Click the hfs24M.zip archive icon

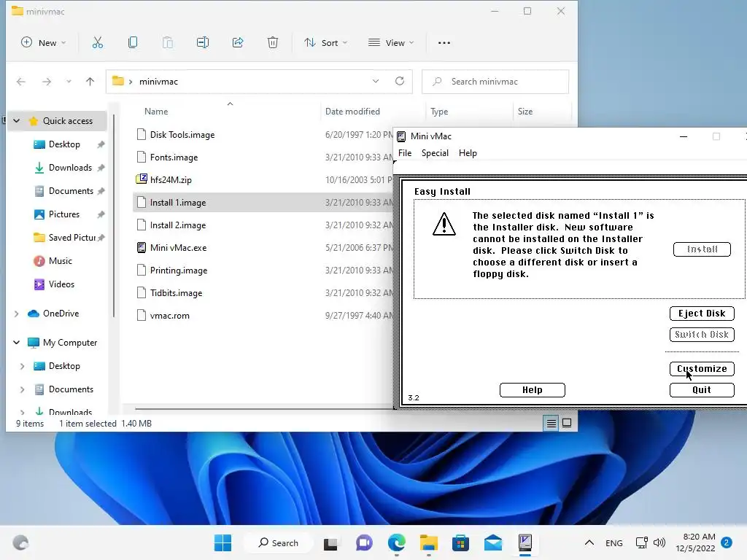click(142, 179)
